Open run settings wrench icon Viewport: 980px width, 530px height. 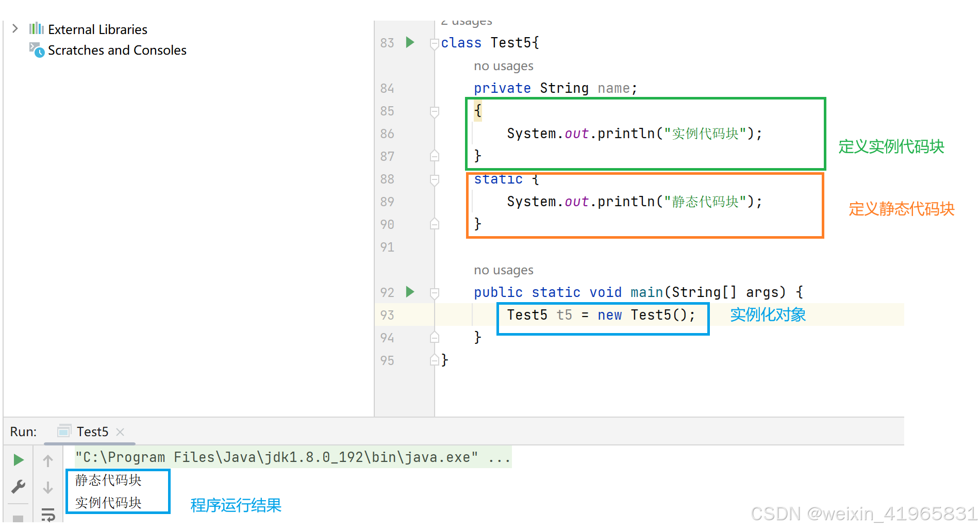click(19, 486)
